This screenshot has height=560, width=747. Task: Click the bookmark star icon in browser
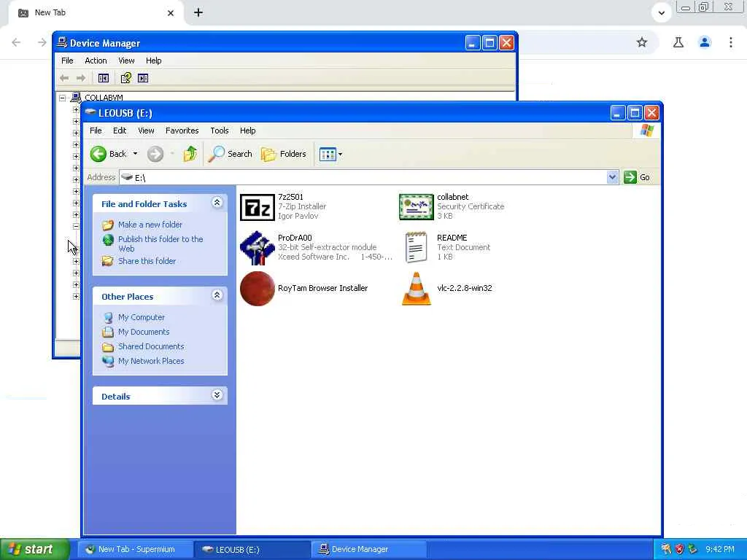click(642, 42)
